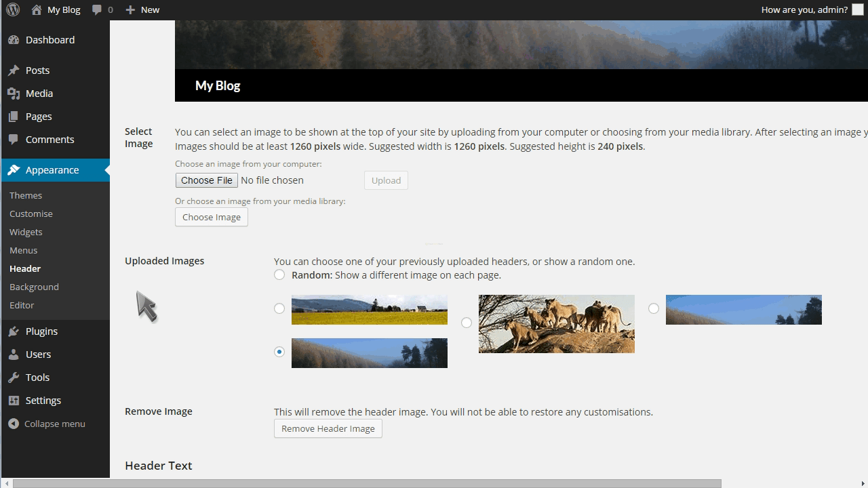
Task: Click the lions header image thumbnail
Action: pos(556,323)
